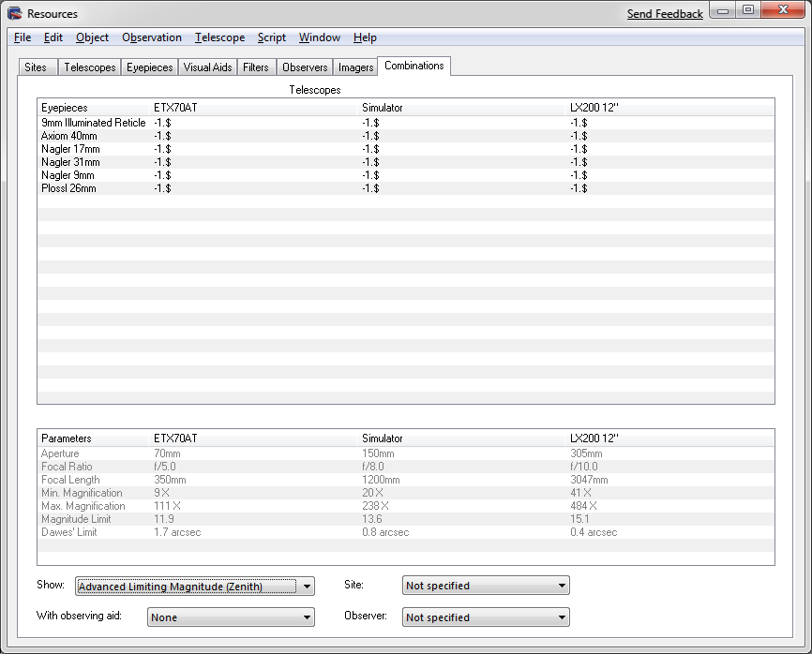The height and width of the screenshot is (654, 812).
Task: Click the Min. Magnification parameter label
Action: tap(82, 493)
